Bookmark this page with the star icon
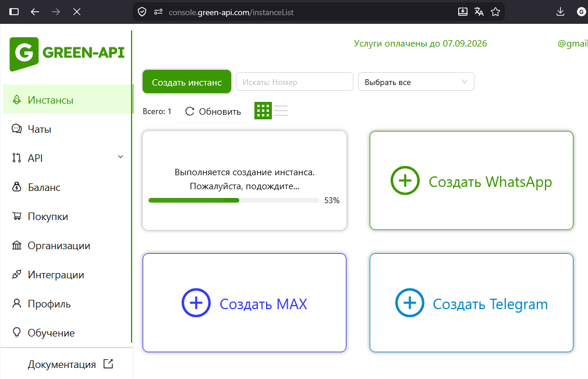 click(495, 12)
